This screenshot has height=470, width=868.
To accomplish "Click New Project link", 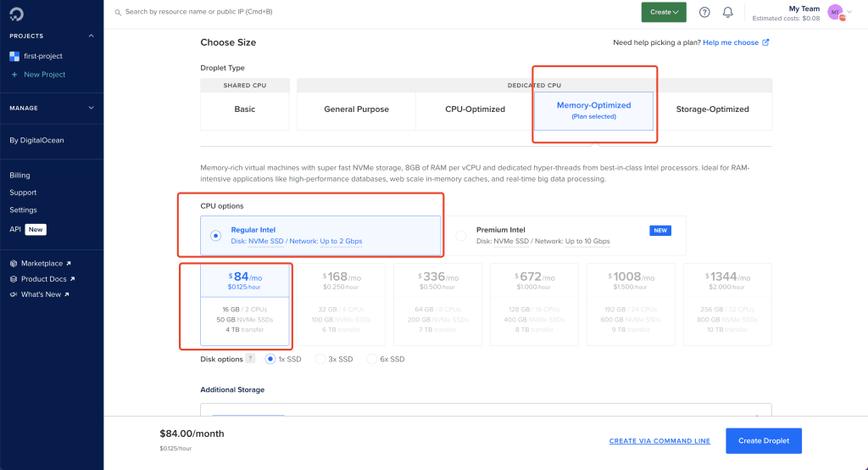I will 44,75.
